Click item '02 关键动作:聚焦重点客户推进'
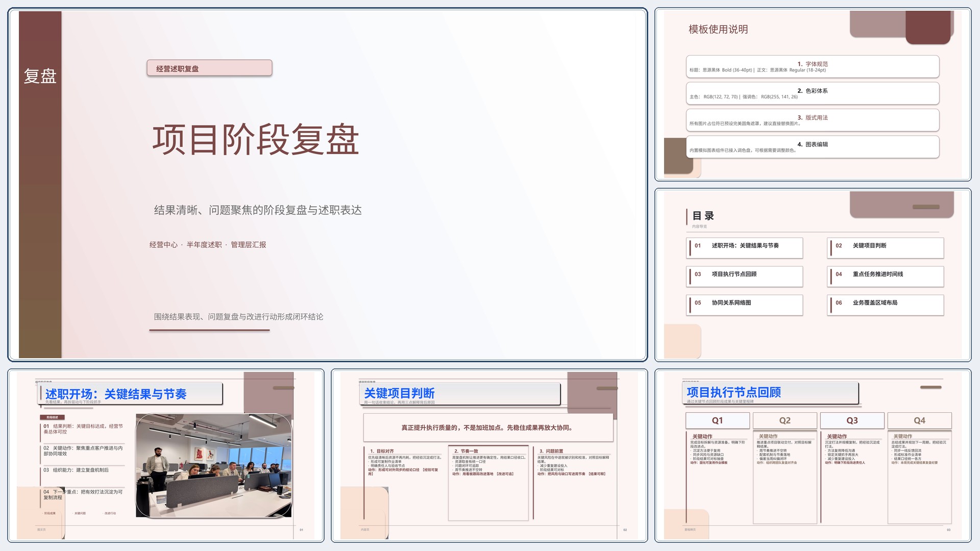This screenshot has width=980, height=551. tap(83, 451)
